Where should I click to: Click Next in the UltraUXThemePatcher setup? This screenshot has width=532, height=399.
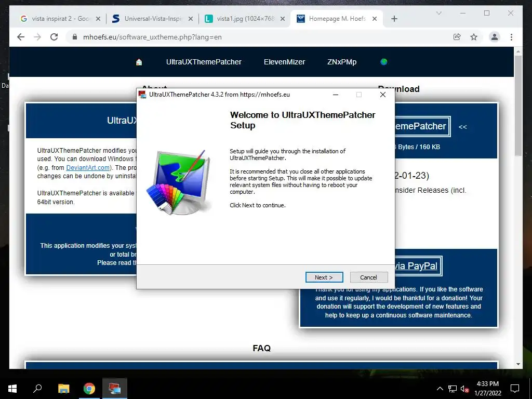(x=324, y=277)
